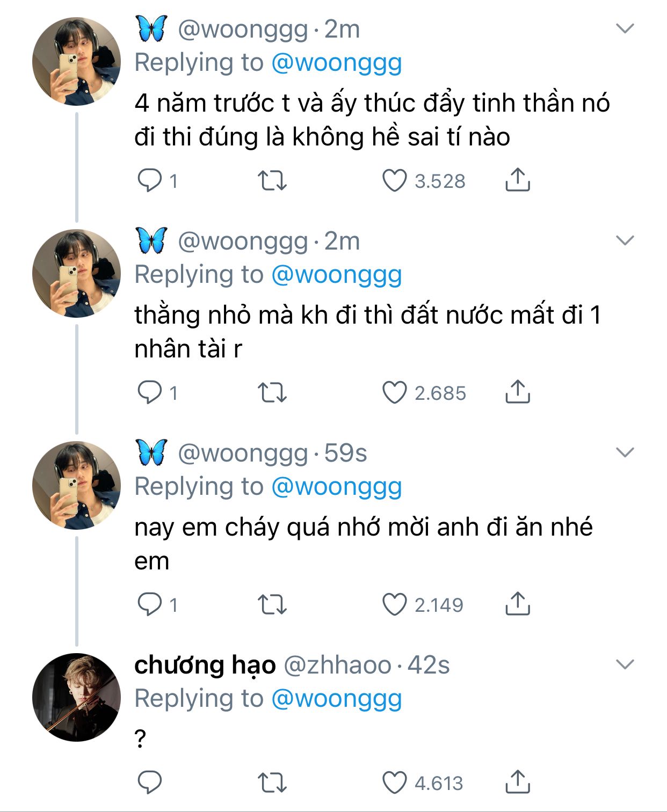Like the tweet with 3.528 likes

(x=395, y=180)
